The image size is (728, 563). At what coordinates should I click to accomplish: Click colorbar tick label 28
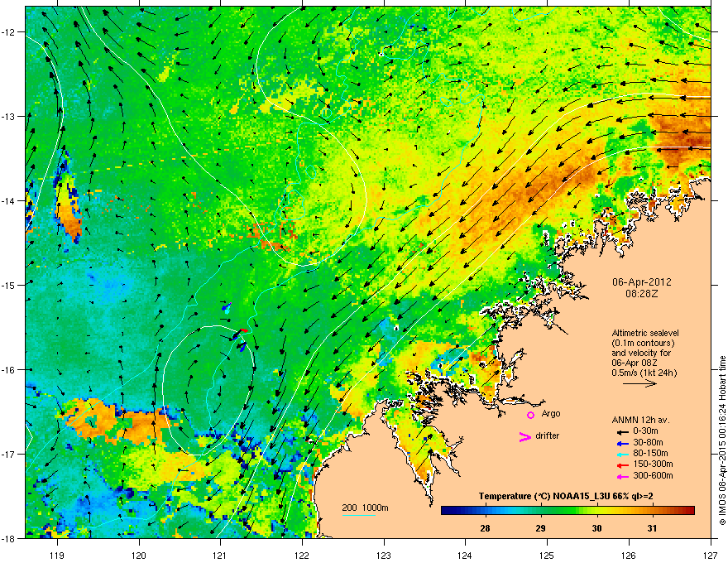point(485,528)
